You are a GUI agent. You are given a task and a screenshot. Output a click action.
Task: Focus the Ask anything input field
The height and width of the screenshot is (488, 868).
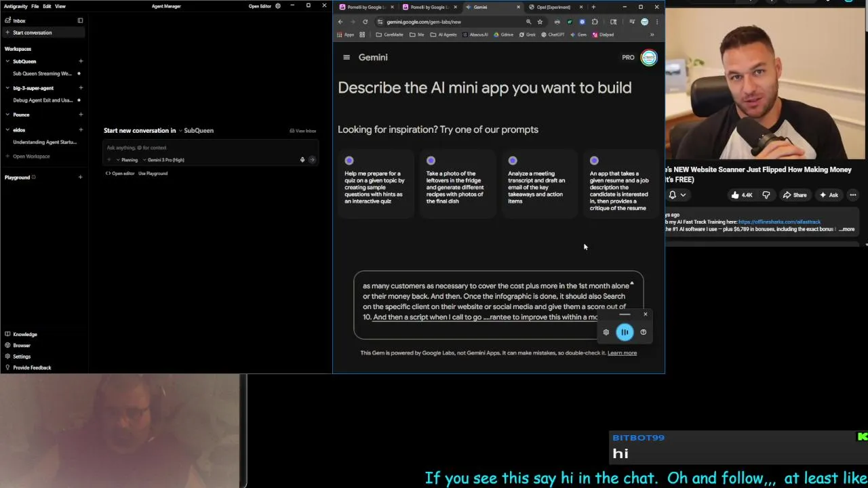[210, 148]
